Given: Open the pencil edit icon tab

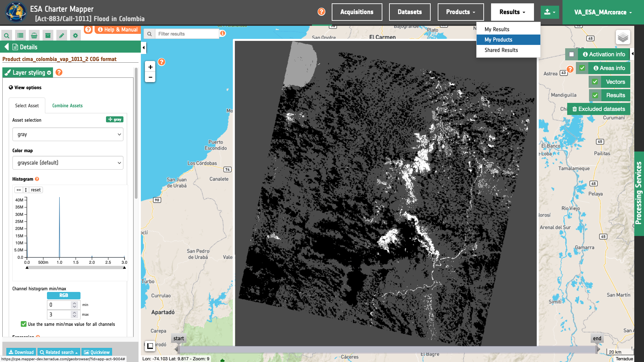Looking at the screenshot, I should pos(62,35).
